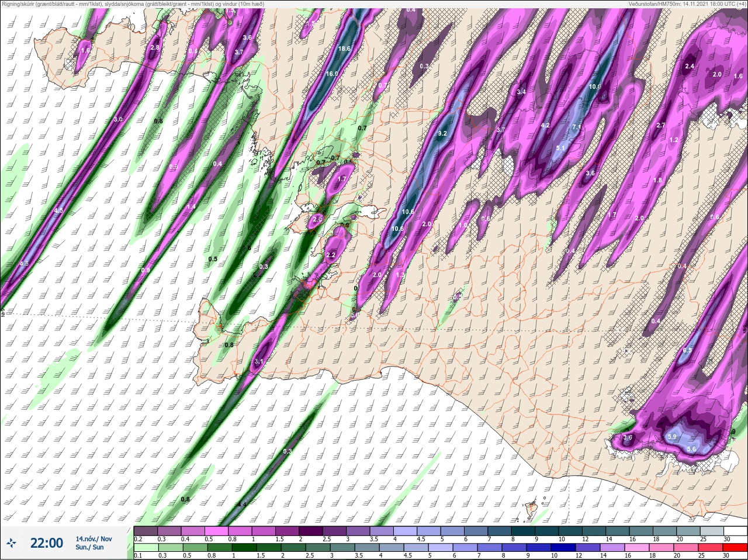Click the 0.1 value label in lower legend
The width and height of the screenshot is (748, 560).
click(x=138, y=556)
